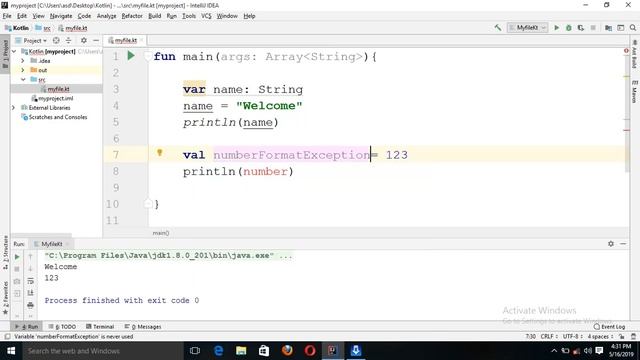The image size is (640, 360).
Task: Open the Navigate menu
Action: coord(61,16)
